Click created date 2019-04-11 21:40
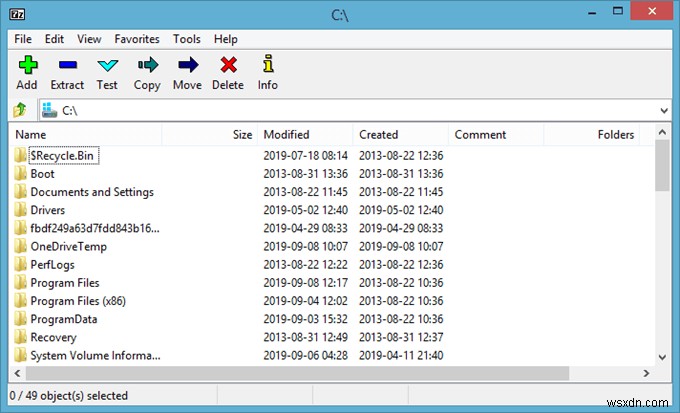The height and width of the screenshot is (413, 680). (x=401, y=355)
